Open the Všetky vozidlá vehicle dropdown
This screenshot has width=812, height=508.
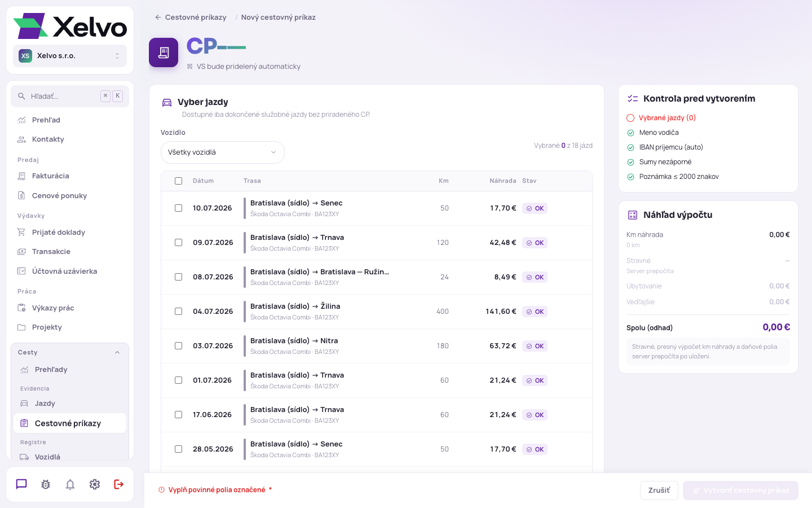pos(223,152)
